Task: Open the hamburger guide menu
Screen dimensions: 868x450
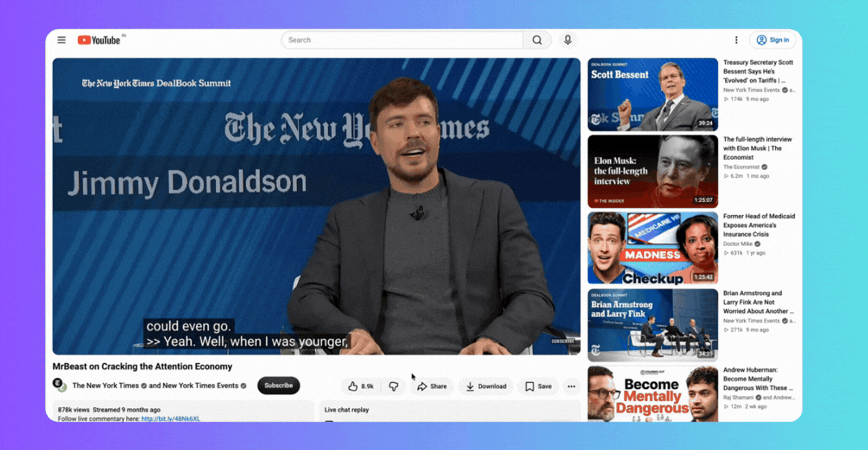Action: (x=61, y=40)
